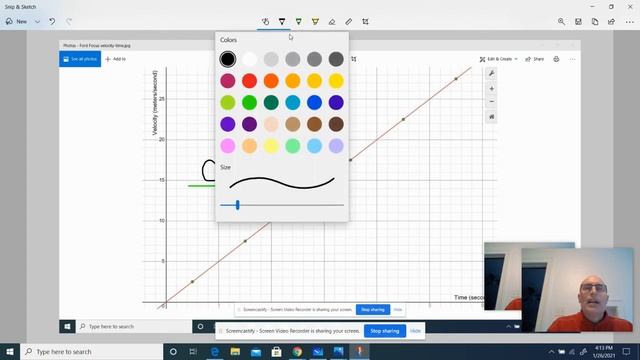Click zoom out minus on graph
The image size is (640, 360).
[491, 102]
